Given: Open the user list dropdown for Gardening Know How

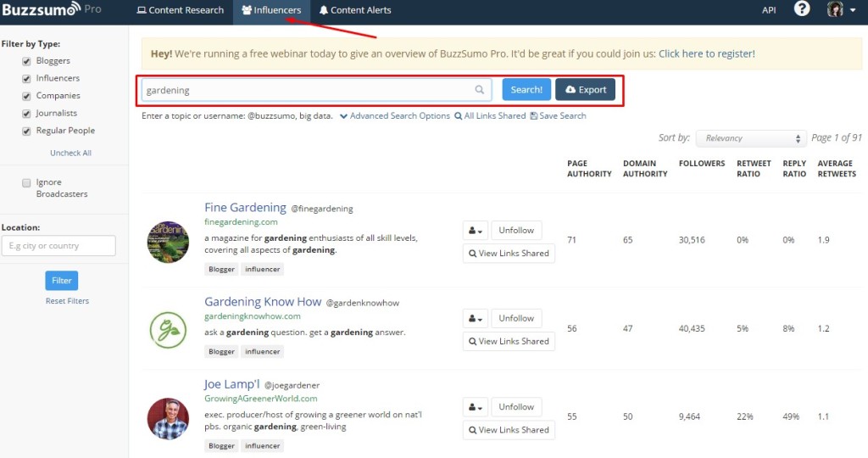Looking at the screenshot, I should [x=475, y=318].
